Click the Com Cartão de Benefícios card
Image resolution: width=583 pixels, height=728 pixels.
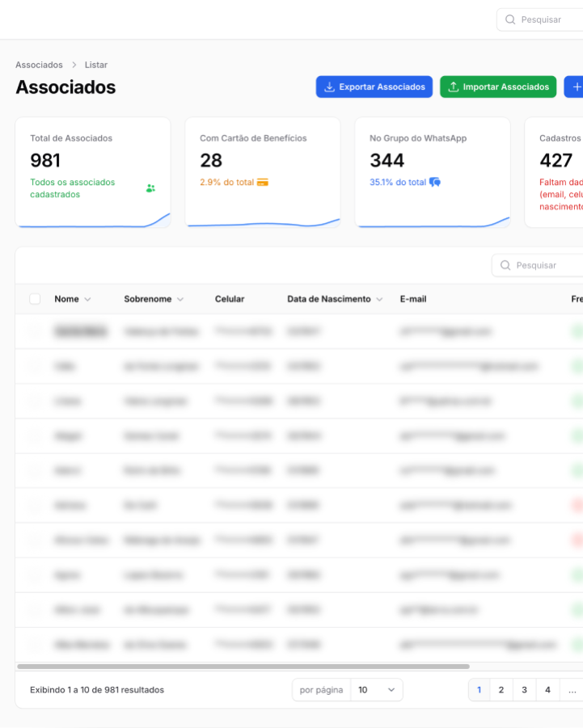(x=263, y=172)
